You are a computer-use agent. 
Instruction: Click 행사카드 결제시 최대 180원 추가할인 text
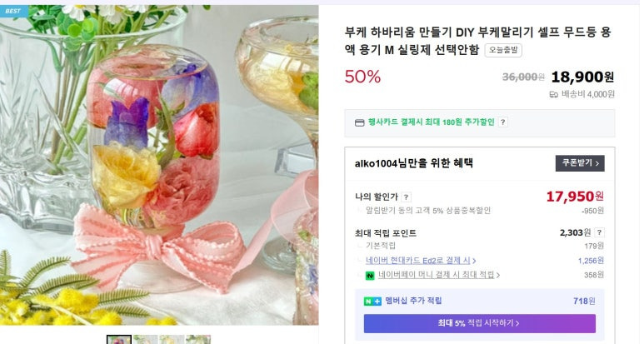(432, 122)
